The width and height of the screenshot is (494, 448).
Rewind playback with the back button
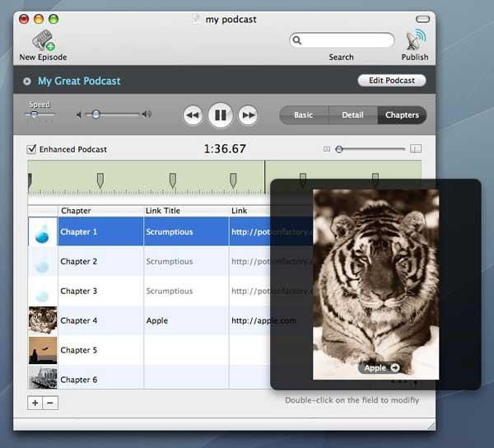pos(193,115)
